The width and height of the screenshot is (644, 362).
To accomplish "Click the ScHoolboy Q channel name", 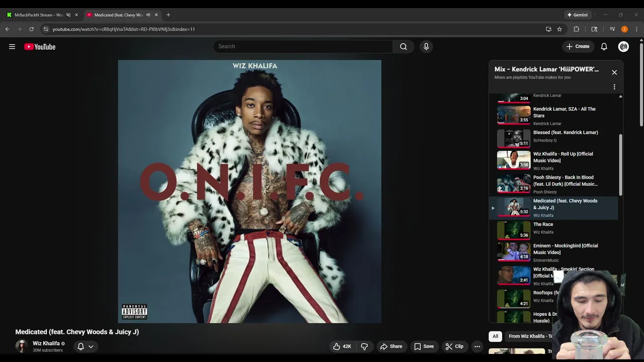I will [545, 140].
